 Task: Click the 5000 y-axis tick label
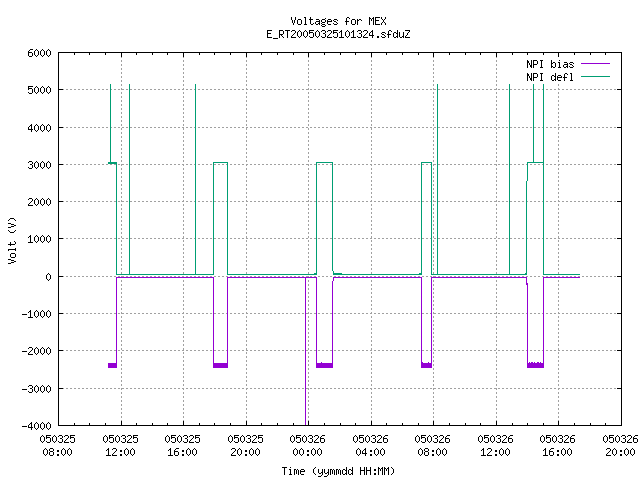(39, 90)
